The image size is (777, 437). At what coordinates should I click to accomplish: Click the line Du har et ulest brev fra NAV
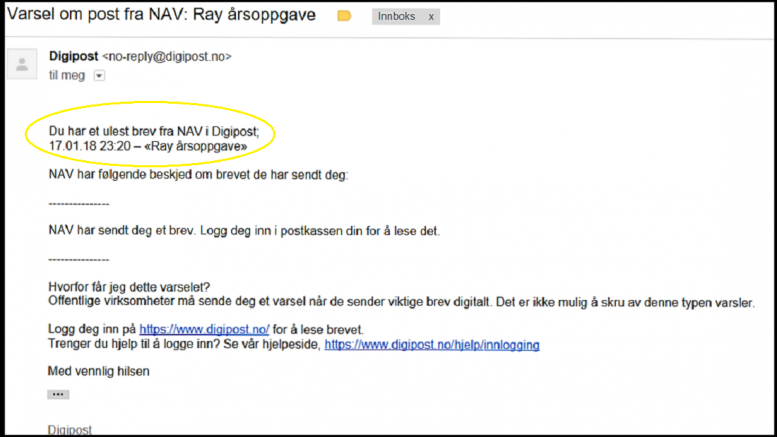click(x=154, y=131)
